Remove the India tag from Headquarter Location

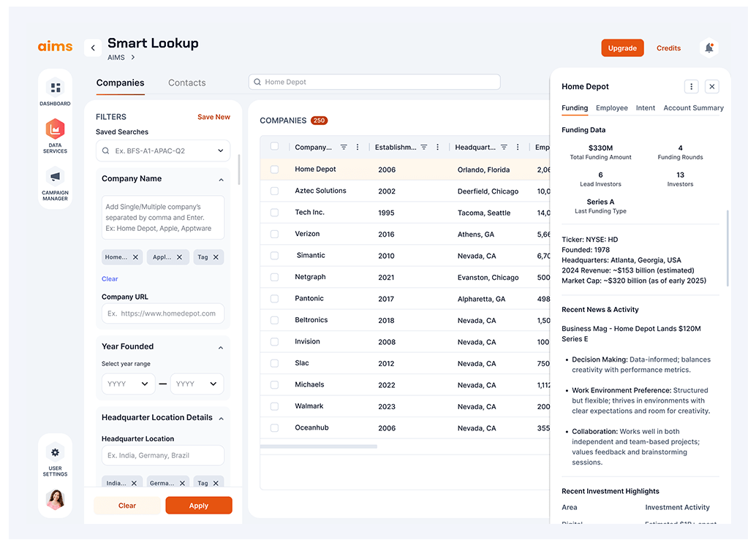(x=134, y=483)
